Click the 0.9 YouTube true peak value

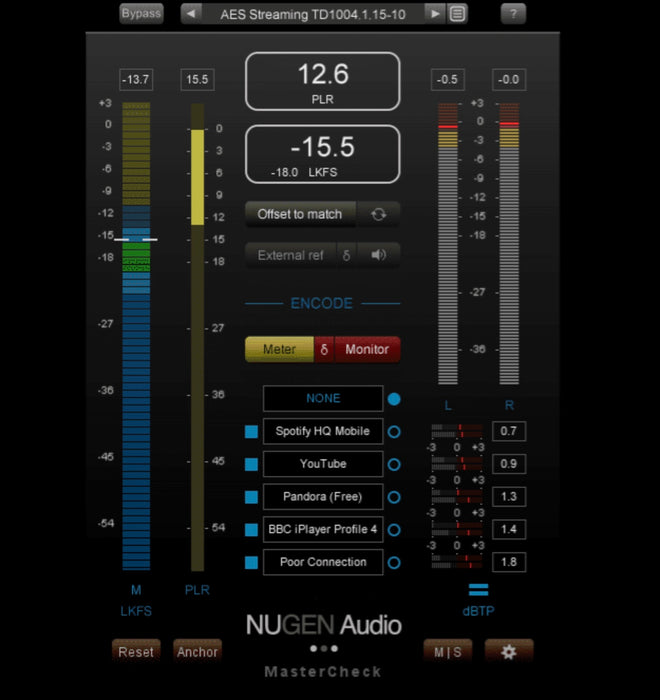coord(509,464)
